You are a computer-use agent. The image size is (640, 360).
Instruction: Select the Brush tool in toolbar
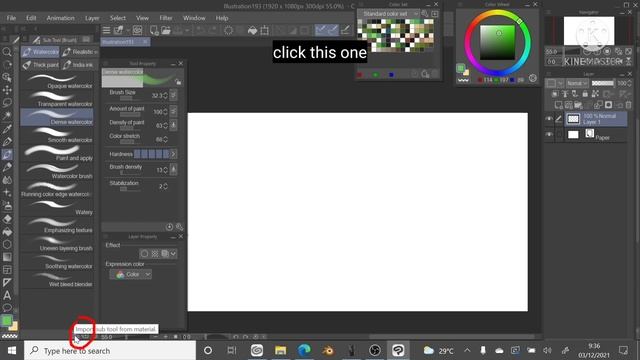pos(7,154)
